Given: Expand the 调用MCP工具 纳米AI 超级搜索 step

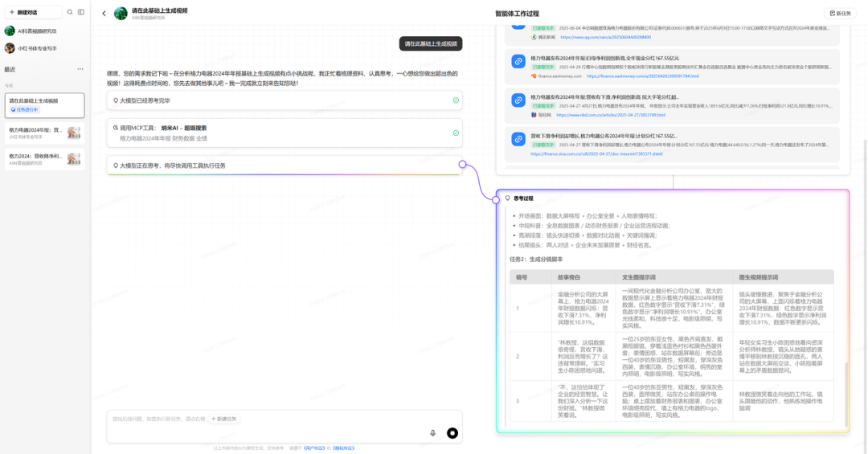Looking at the screenshot, I should (x=285, y=133).
